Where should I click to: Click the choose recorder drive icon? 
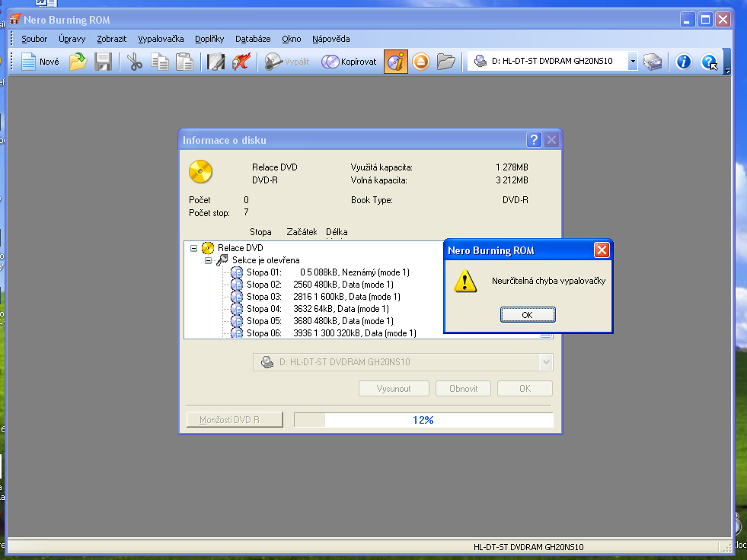pyautogui.click(x=653, y=62)
